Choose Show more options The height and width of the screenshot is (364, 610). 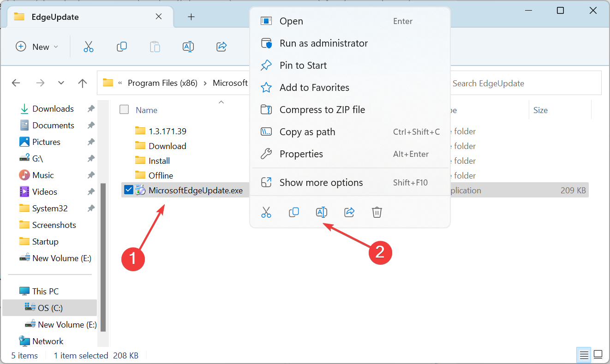point(350,182)
